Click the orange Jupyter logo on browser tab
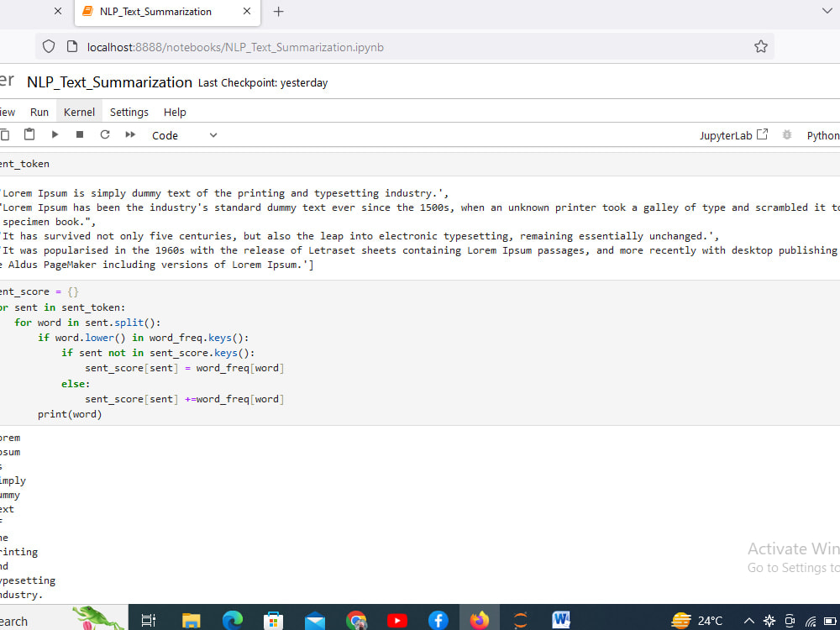Screen dimensions: 840x630 (x=87, y=12)
